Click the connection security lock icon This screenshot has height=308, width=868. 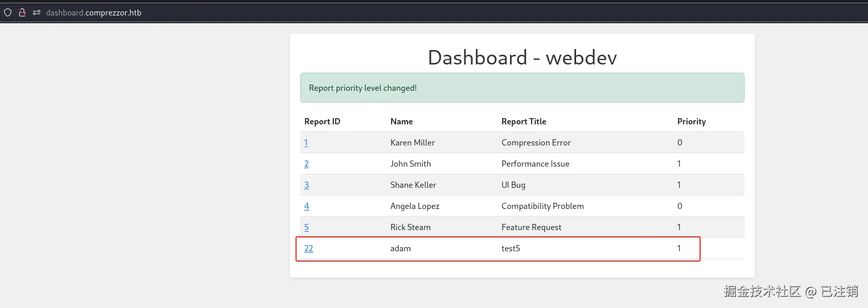tap(22, 12)
